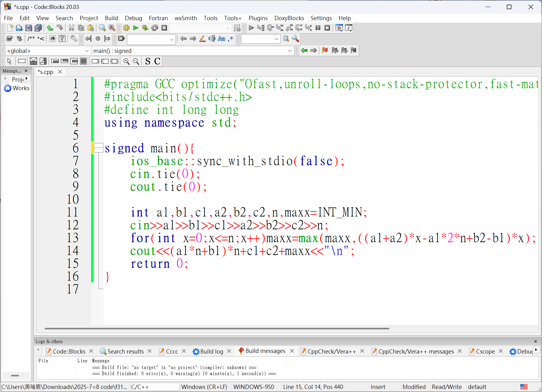Click the Cut scissors icon
This screenshot has height=392, width=542.
pos(72,28)
